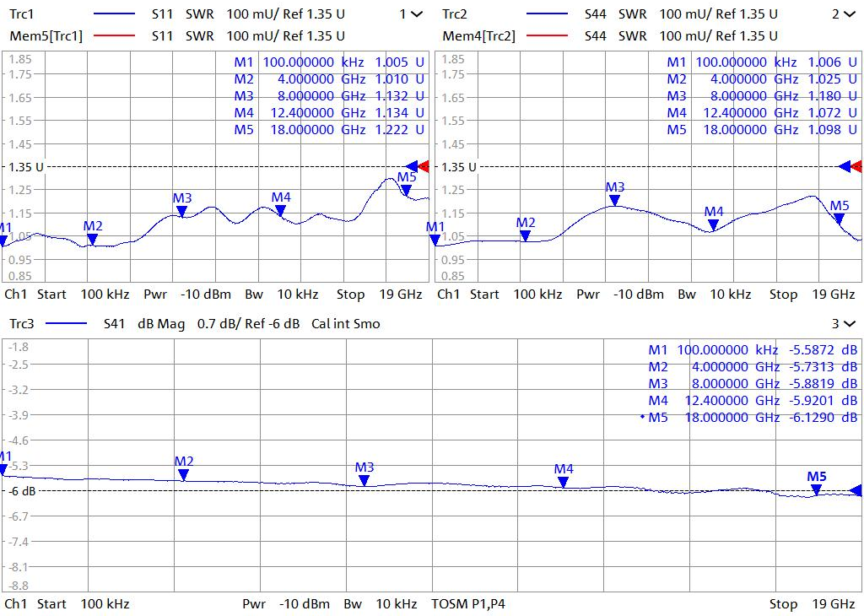The width and height of the screenshot is (864, 616).
Task: Select marker M3 on the S11 trace
Action: point(181,211)
